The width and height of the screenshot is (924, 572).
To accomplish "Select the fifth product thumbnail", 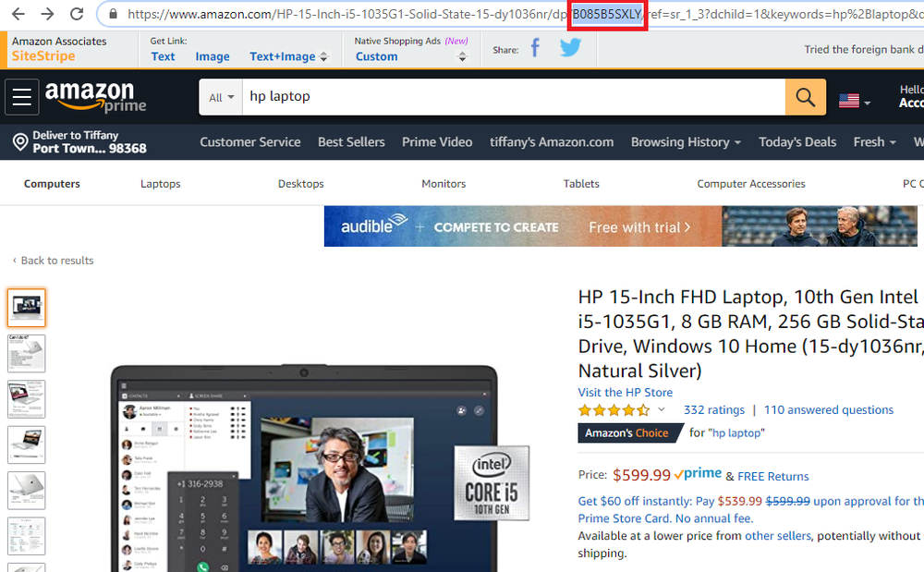I will 27,490.
